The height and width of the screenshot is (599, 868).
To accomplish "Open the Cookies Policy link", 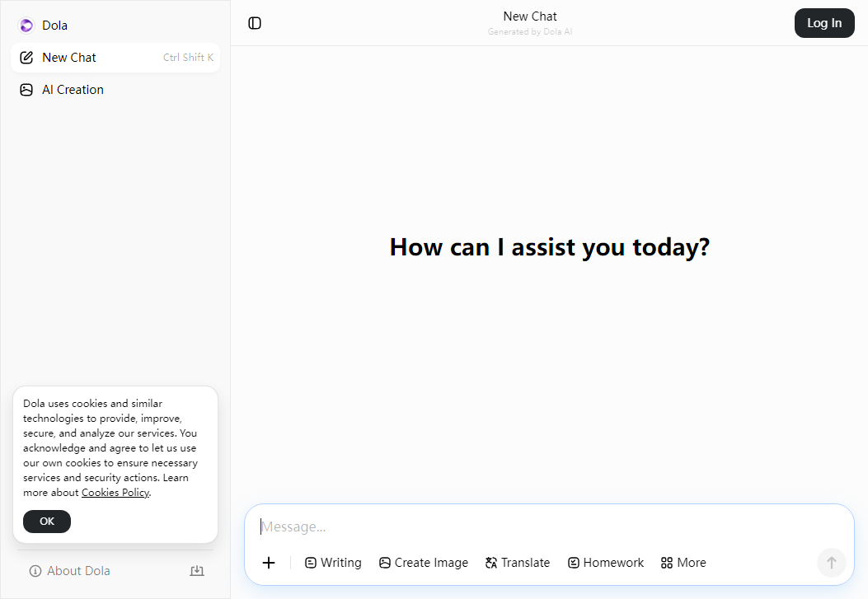I will click(x=115, y=492).
